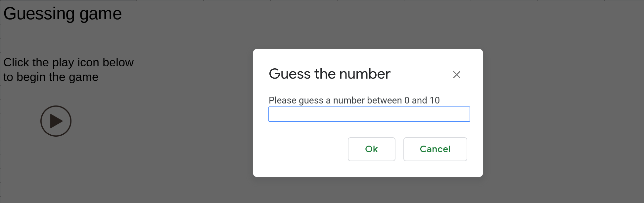Click the green Ok button text
The image size is (644, 203).
(x=372, y=149)
